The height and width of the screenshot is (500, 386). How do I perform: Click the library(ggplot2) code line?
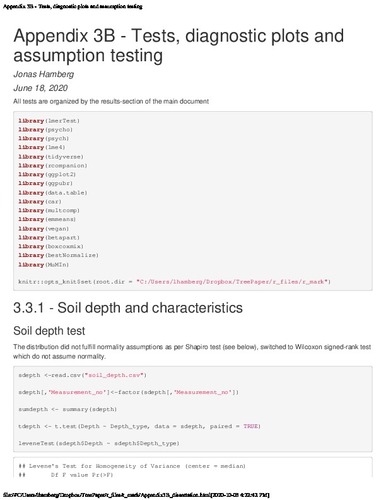[47, 174]
